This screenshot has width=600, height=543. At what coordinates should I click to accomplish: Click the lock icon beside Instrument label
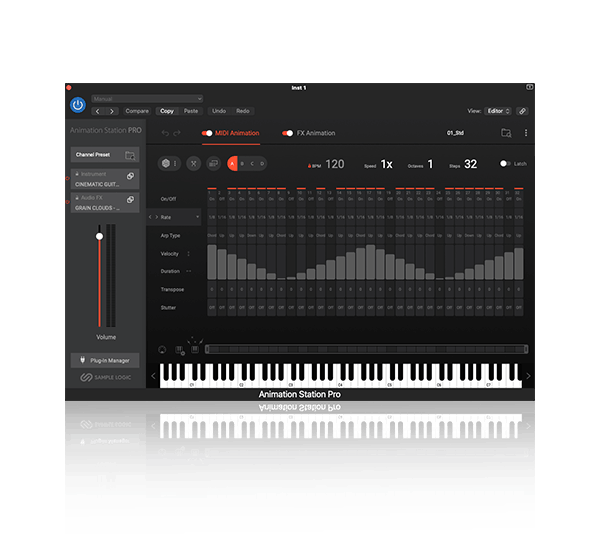click(x=77, y=174)
